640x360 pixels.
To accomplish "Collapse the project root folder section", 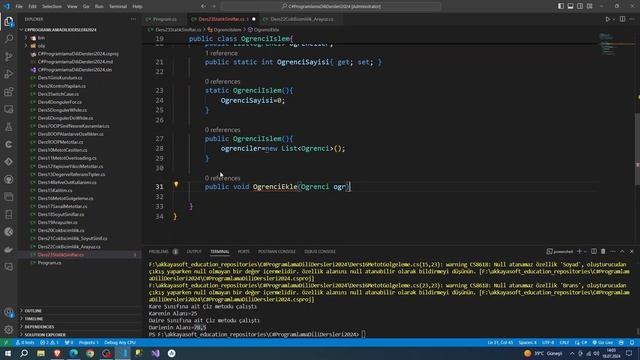I will pos(60,30).
